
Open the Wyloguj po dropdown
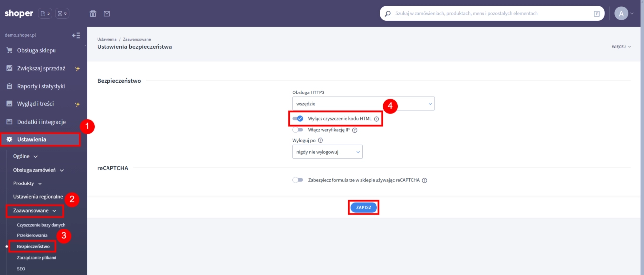click(327, 152)
